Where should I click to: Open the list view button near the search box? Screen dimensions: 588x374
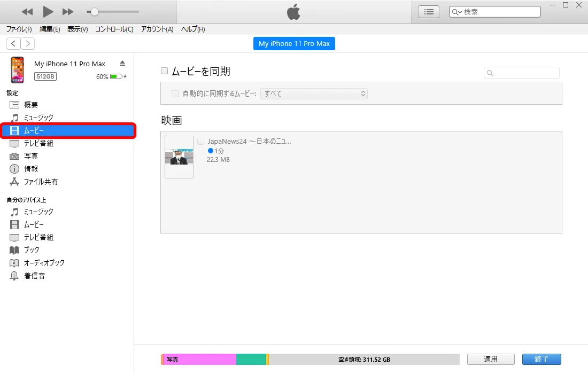(x=429, y=12)
